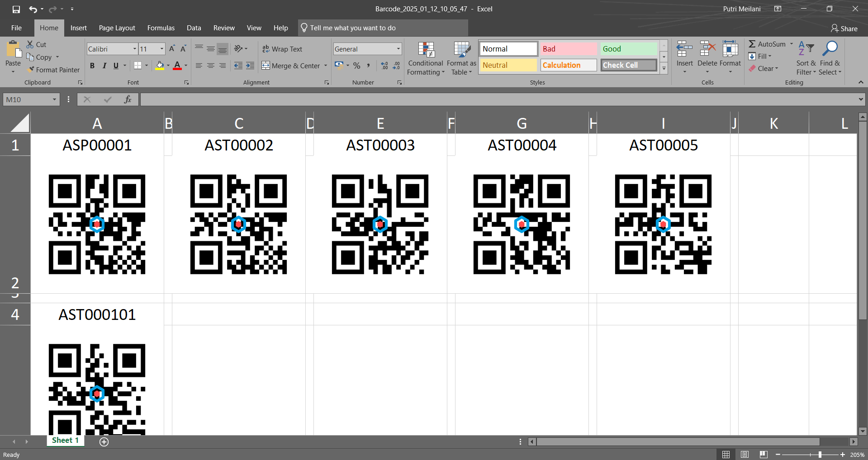Open the Calibri font name dropdown
868x460 pixels.
click(135, 49)
